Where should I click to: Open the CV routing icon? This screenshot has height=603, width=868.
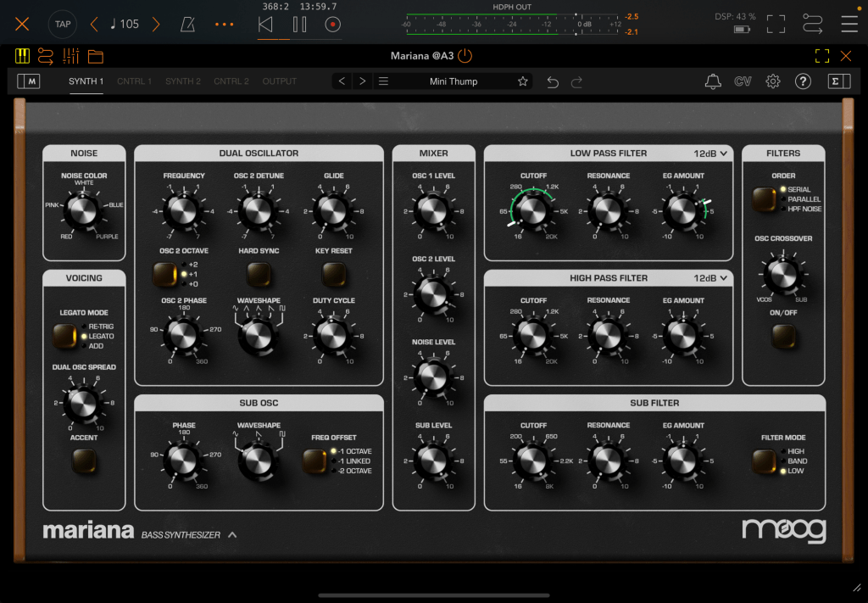tap(743, 81)
